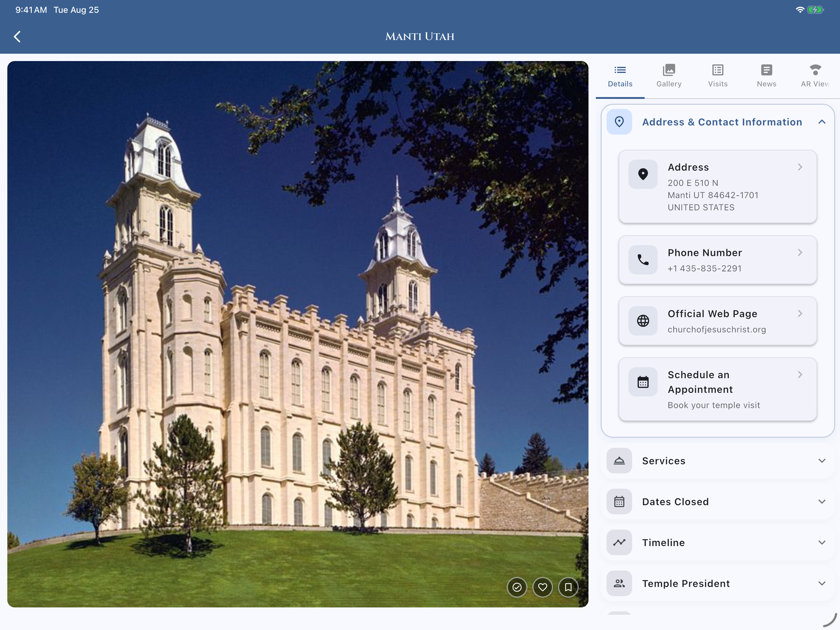Image resolution: width=840 pixels, height=630 pixels.
Task: Click the Timeline chart icon
Action: [x=619, y=543]
